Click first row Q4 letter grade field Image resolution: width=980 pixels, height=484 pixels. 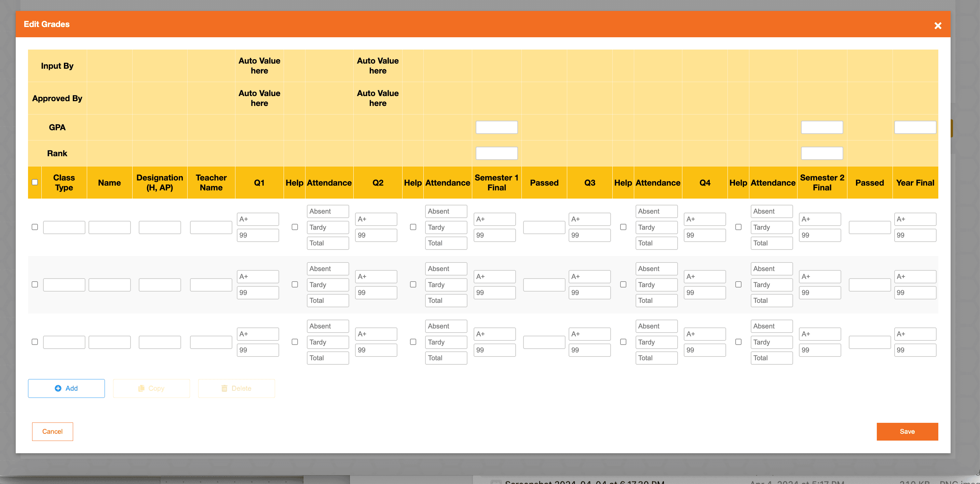point(705,219)
